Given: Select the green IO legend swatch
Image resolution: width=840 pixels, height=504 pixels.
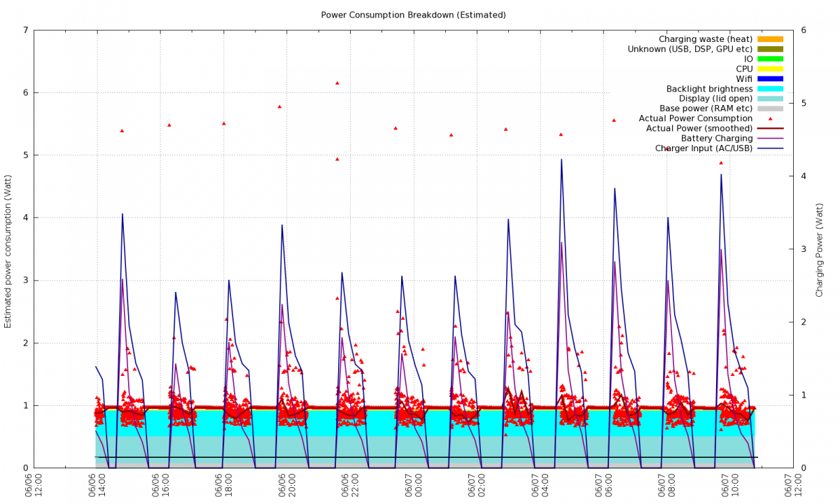Looking at the screenshot, I should pos(769,59).
